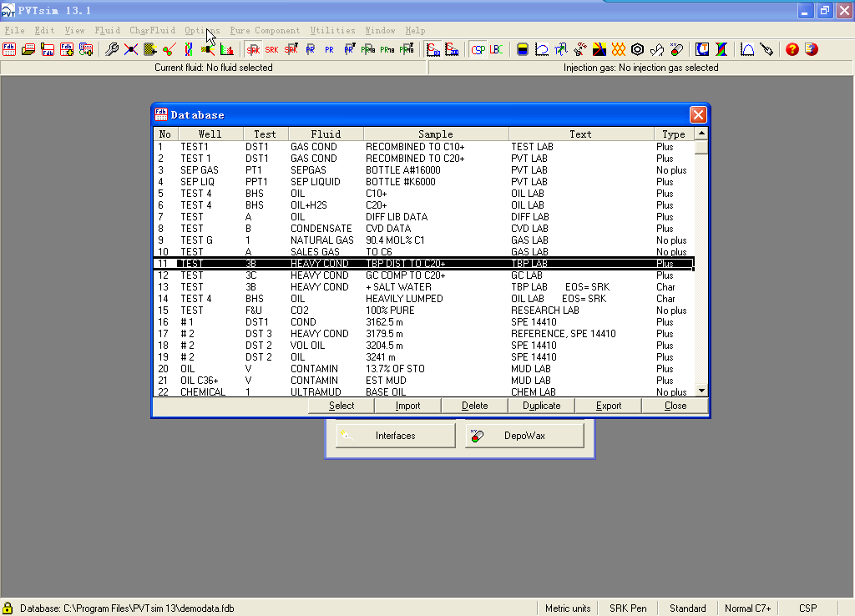Open the CharFluid menu
This screenshot has width=855, height=616.
pos(152,31)
